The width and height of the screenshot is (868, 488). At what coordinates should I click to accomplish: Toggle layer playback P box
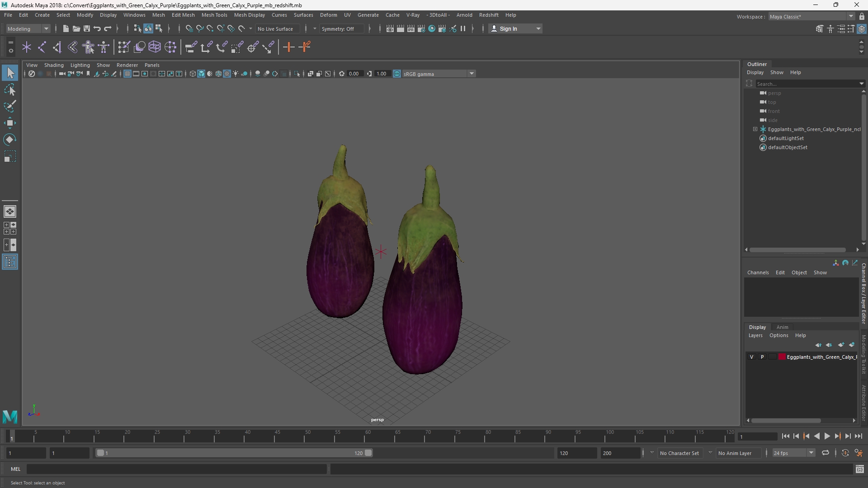coord(762,357)
